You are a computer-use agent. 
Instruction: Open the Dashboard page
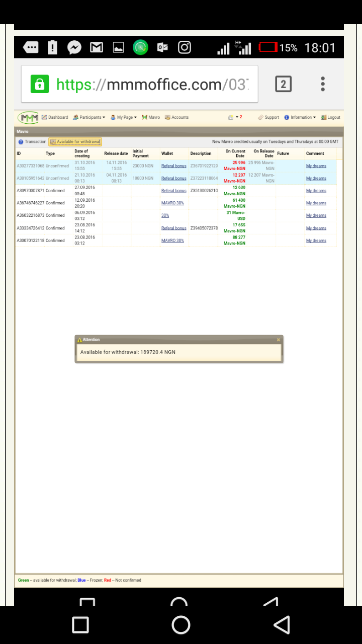coord(55,117)
